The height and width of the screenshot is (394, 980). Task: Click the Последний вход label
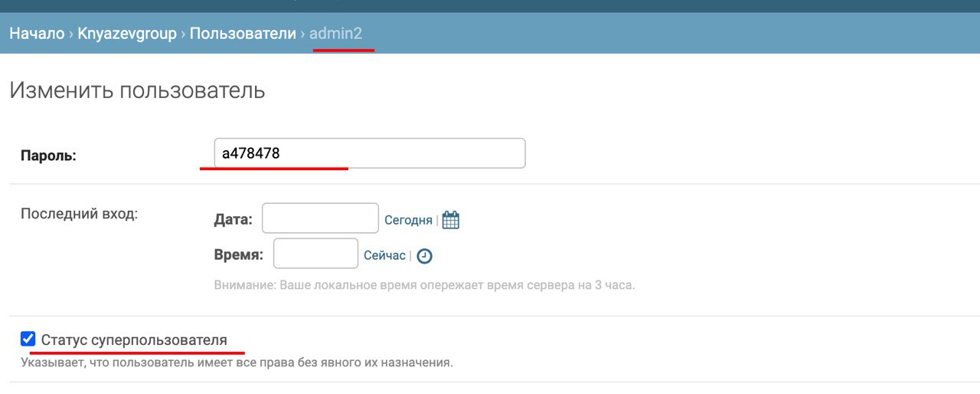click(80, 213)
